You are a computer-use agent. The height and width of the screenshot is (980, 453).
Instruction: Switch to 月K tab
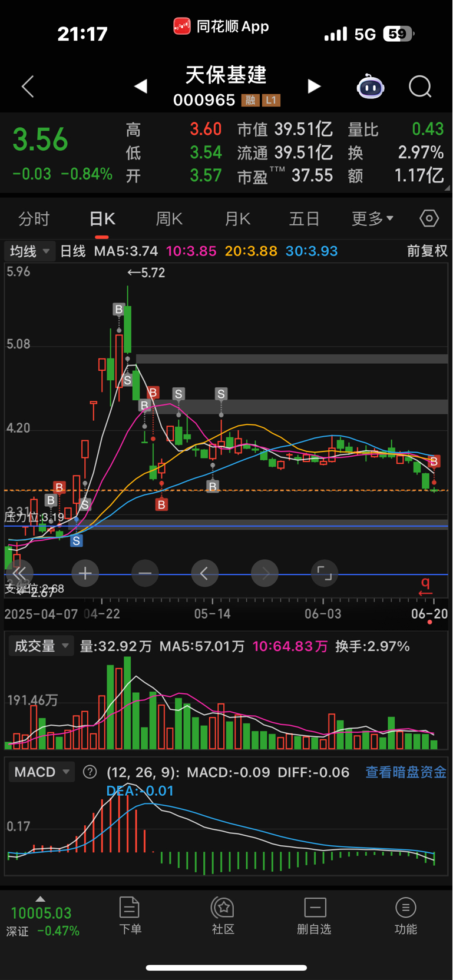tap(237, 219)
